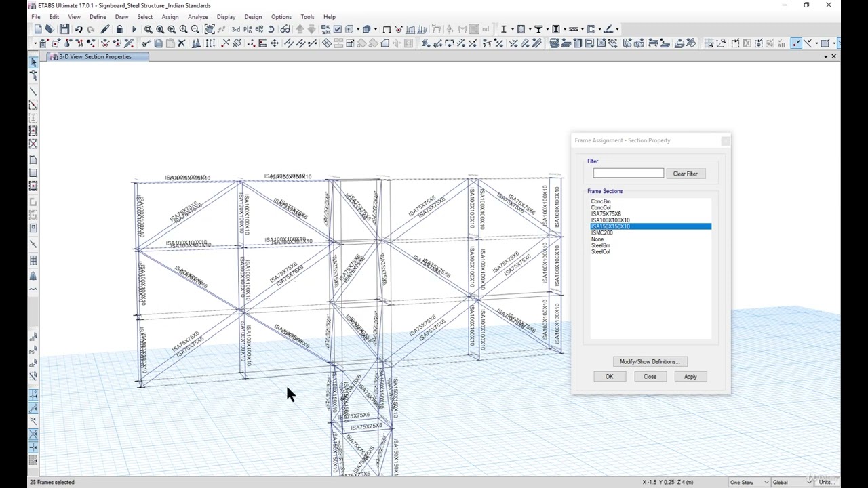The width and height of the screenshot is (868, 488).
Task: Open the Units dropdown in status bar
Action: [x=827, y=482]
